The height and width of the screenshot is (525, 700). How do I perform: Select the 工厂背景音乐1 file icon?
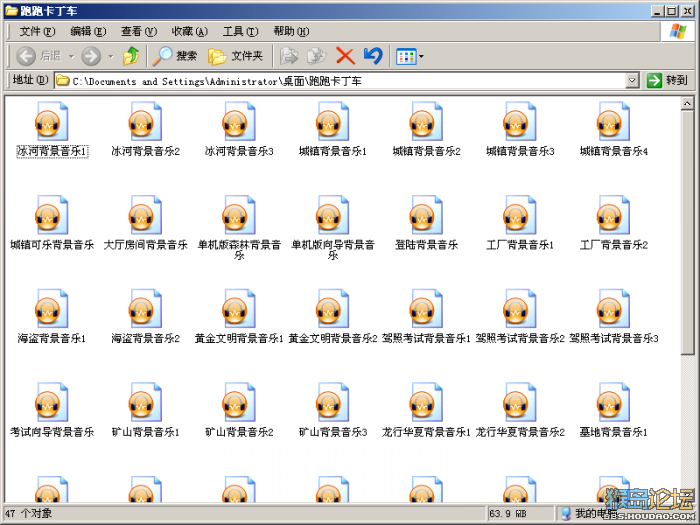coord(520,215)
